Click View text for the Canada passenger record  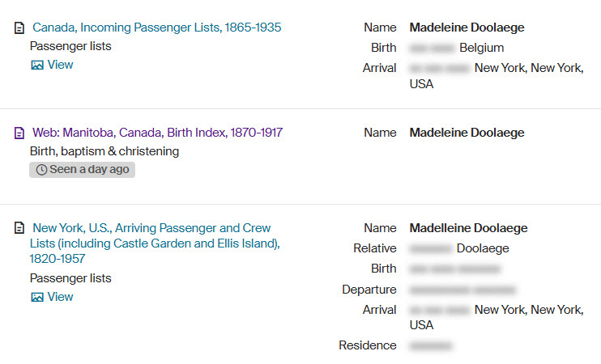(x=61, y=65)
